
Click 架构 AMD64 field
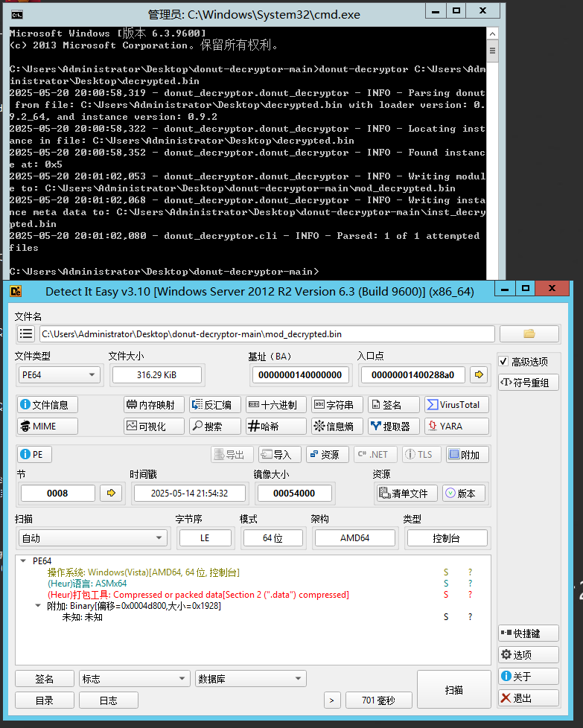click(355, 538)
